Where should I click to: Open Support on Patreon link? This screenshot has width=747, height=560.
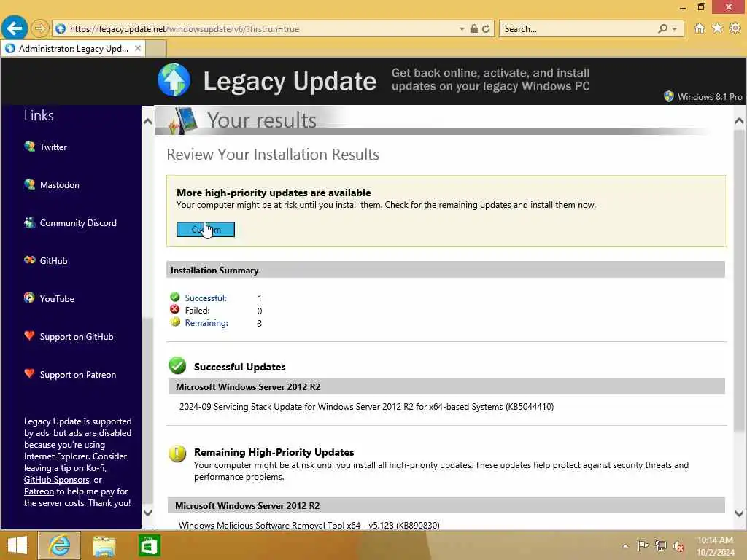click(x=78, y=375)
